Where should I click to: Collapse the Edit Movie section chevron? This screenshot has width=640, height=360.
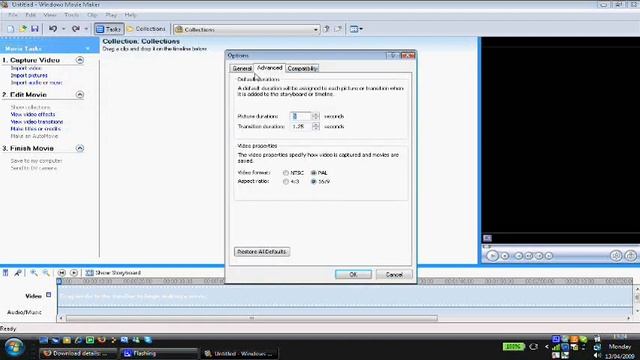point(80,95)
